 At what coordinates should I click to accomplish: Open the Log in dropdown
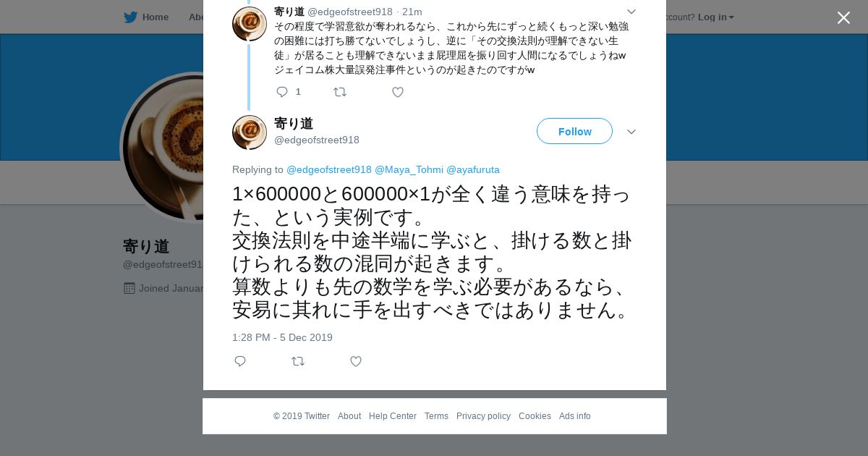coord(715,17)
